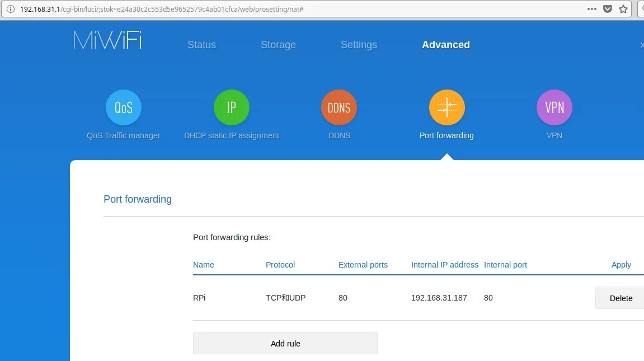Show site information icon in address bar

(10, 9)
